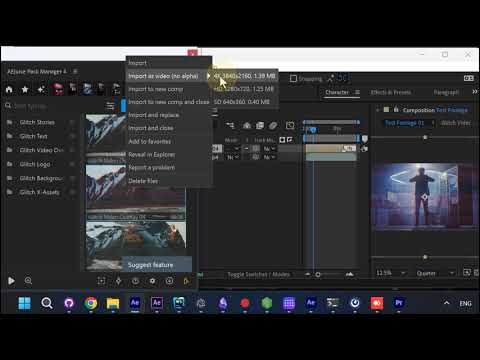Screen dimensions: 480x360
Task: Open the Quarter resolution dropdown
Action: 435,273
